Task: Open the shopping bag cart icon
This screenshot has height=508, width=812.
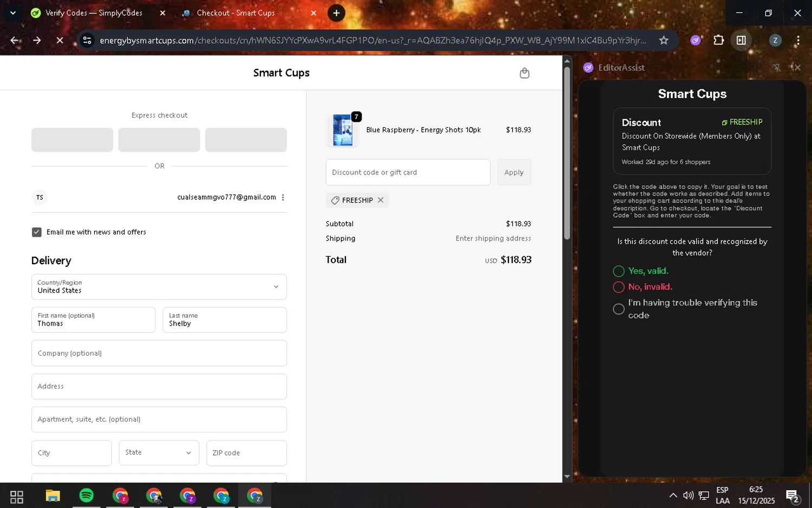Action: tap(524, 73)
